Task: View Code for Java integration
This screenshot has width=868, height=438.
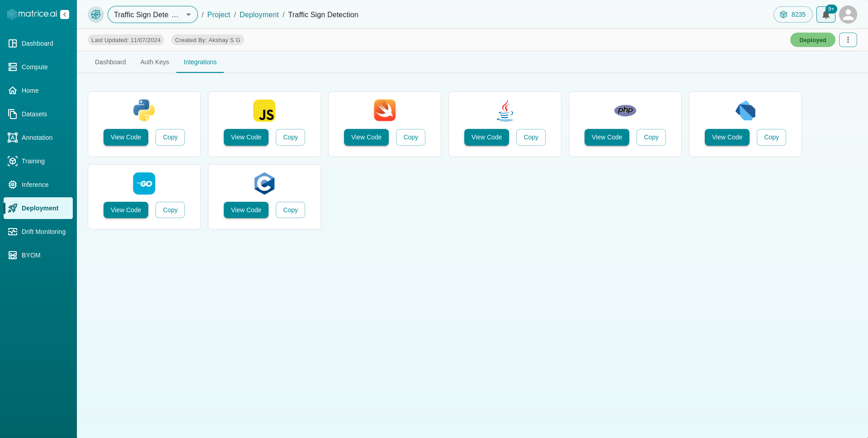Action: pos(486,137)
